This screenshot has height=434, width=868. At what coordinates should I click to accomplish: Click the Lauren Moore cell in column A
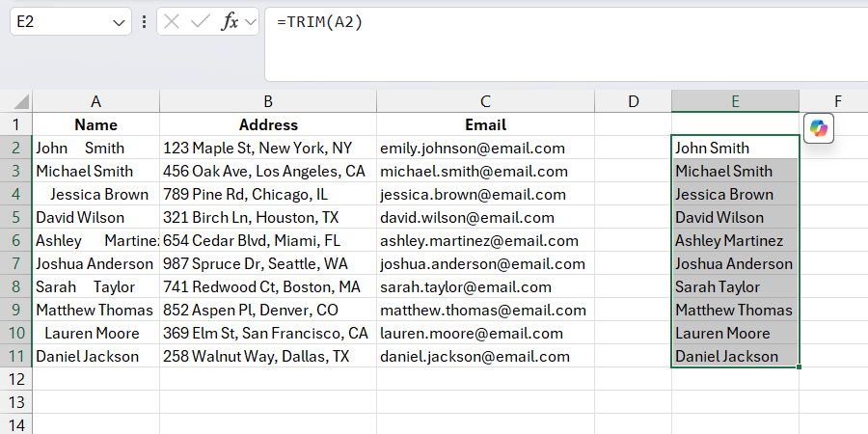95,334
